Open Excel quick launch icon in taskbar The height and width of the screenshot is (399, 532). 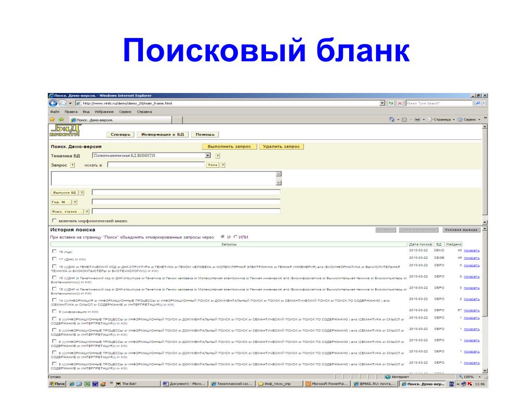87,384
